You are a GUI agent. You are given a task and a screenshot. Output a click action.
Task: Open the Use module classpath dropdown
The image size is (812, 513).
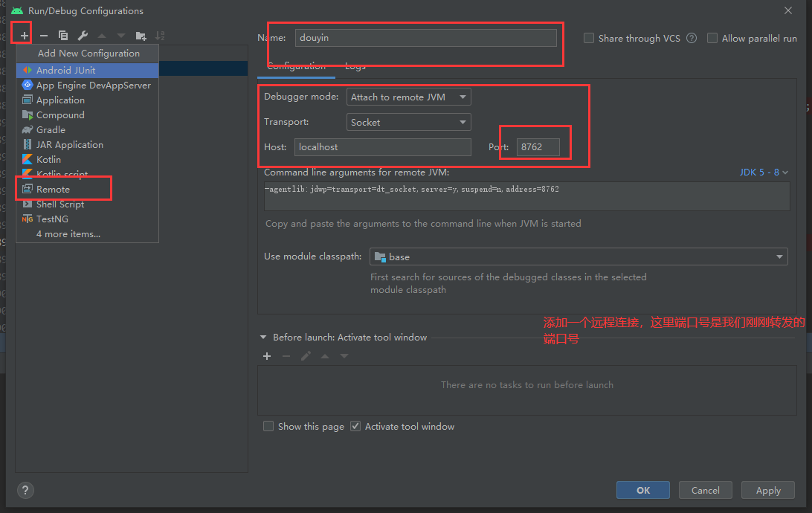point(578,256)
